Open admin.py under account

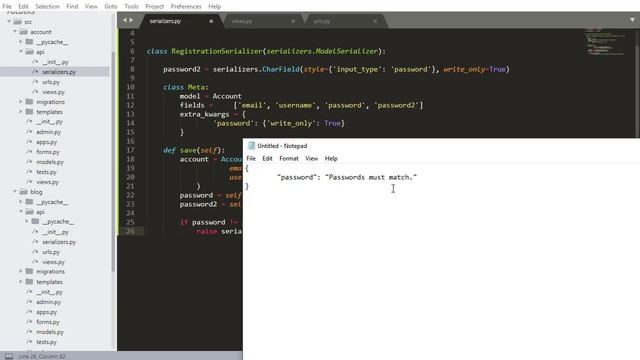[48, 132]
